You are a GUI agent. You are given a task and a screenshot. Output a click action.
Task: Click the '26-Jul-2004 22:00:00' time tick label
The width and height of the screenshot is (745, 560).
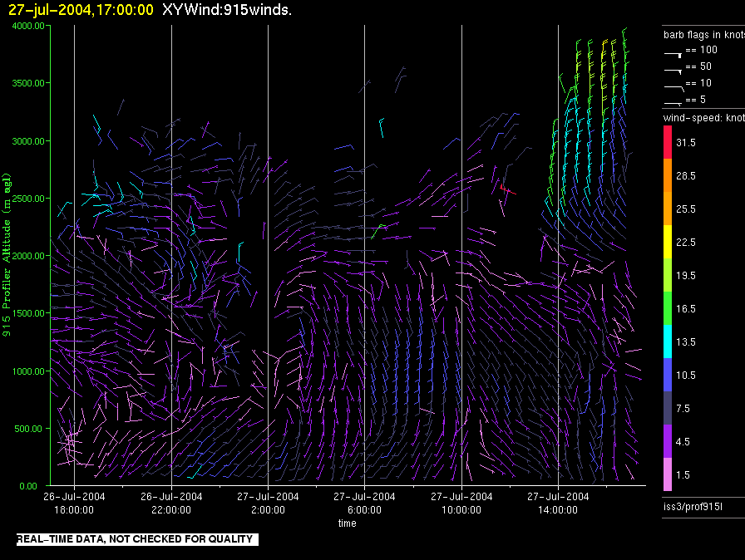[171, 503]
